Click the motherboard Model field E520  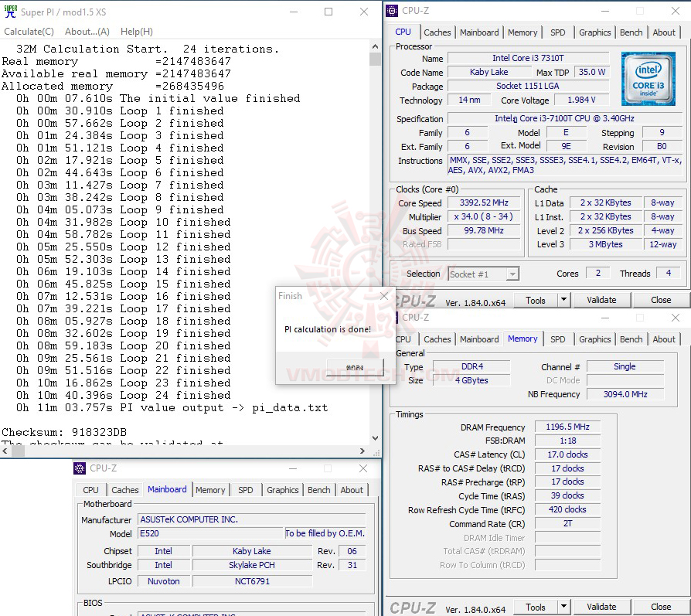(x=209, y=533)
